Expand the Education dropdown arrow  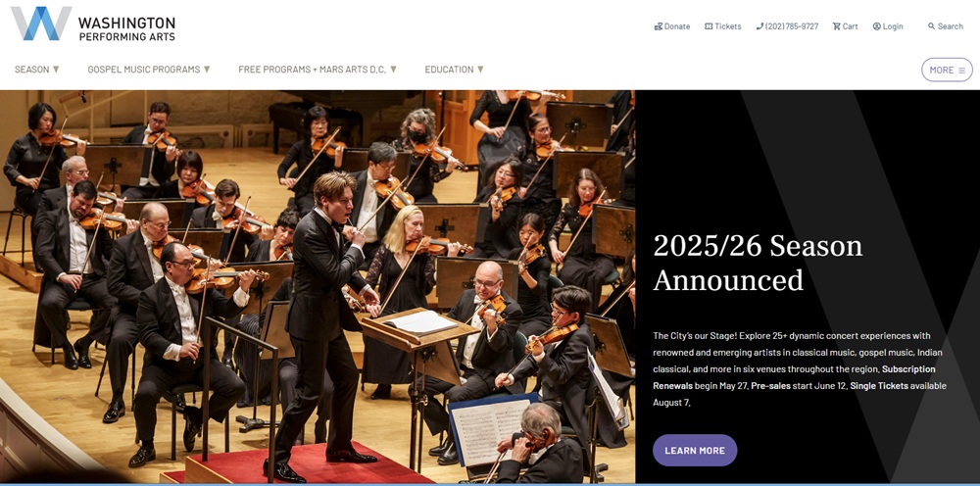(x=480, y=70)
